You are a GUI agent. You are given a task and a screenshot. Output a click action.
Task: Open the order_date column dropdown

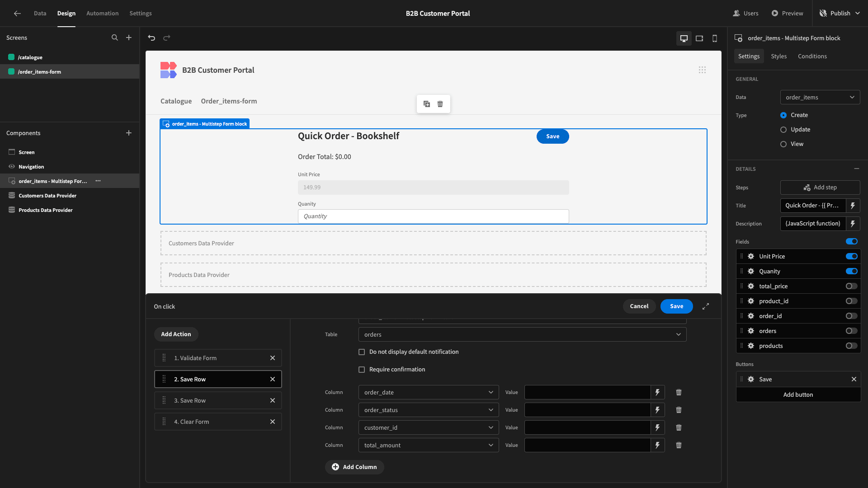pyautogui.click(x=429, y=392)
